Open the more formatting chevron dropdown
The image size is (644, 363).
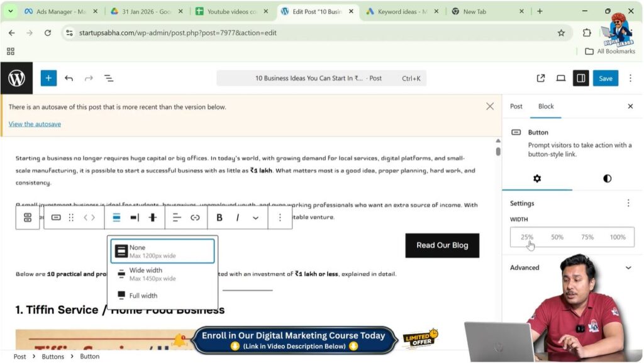(x=256, y=217)
